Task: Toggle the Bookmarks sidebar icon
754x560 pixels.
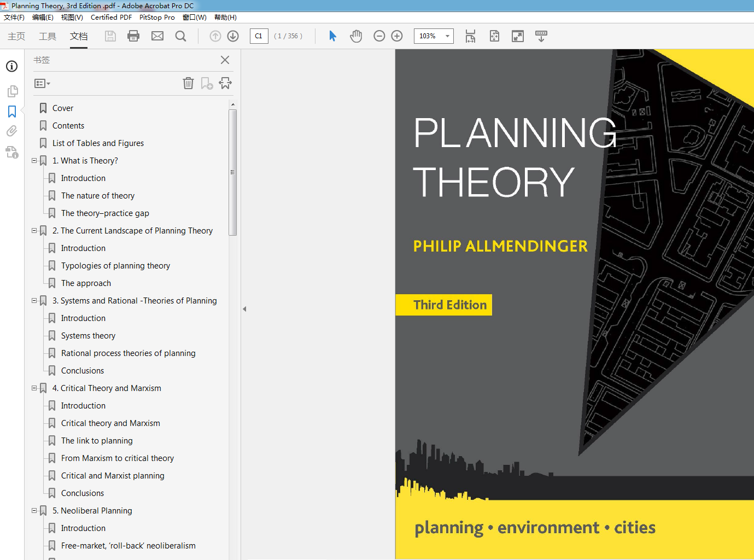Action: click(12, 112)
